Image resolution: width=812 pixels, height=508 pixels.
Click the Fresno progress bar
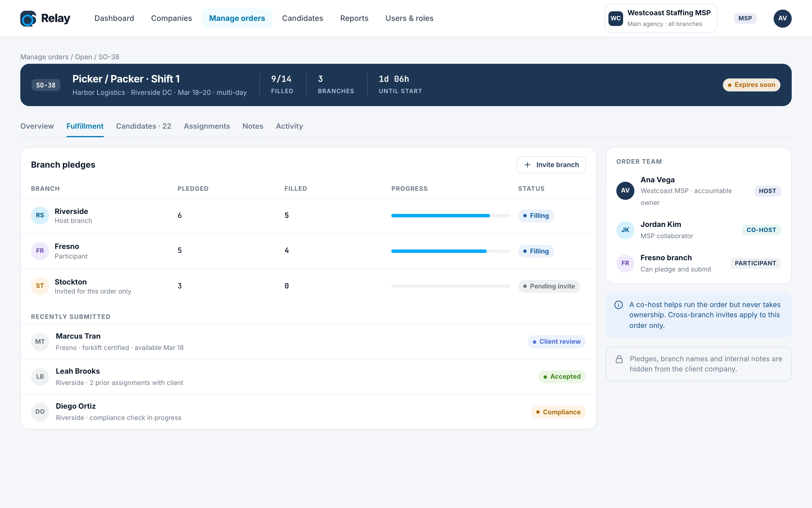click(x=451, y=251)
